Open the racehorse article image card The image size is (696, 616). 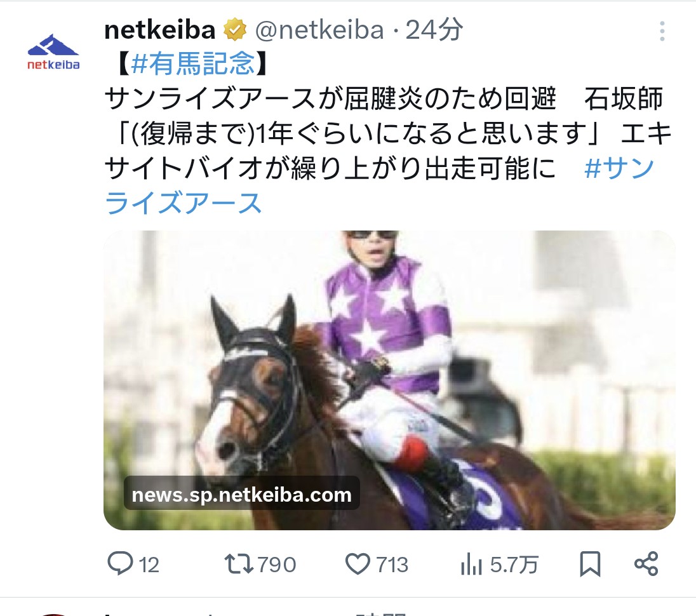[x=389, y=380]
